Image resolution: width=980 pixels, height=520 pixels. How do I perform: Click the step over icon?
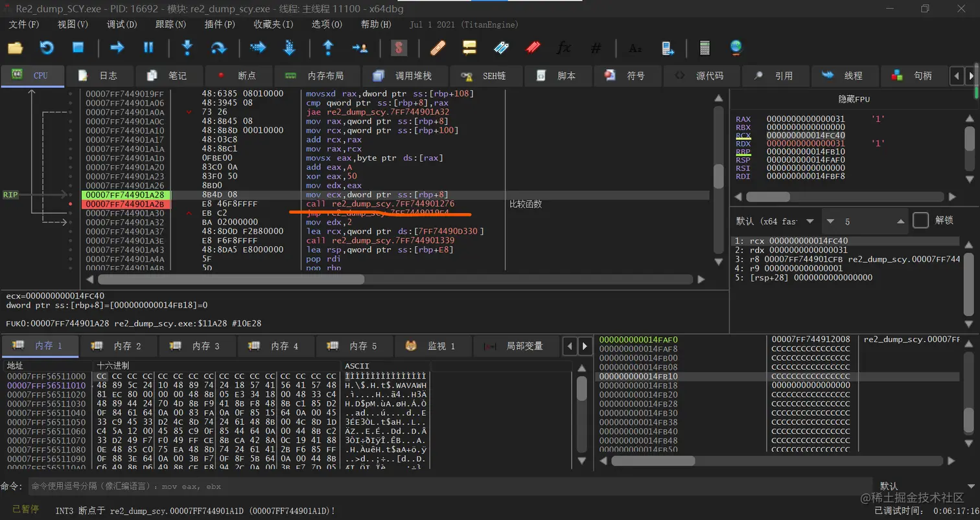point(218,47)
